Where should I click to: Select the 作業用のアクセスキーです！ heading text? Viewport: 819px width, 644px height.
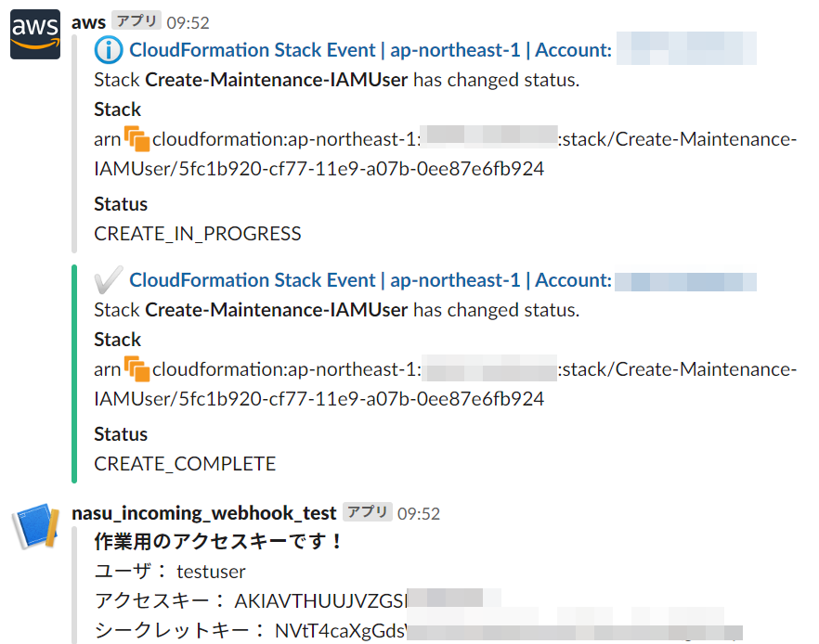tap(218, 542)
